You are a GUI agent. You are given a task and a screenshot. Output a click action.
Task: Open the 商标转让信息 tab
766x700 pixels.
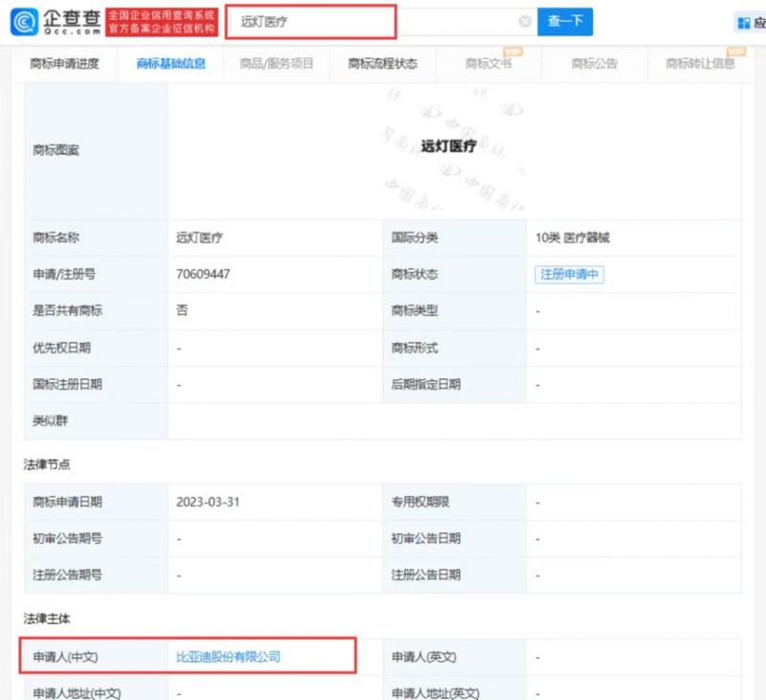(x=701, y=63)
